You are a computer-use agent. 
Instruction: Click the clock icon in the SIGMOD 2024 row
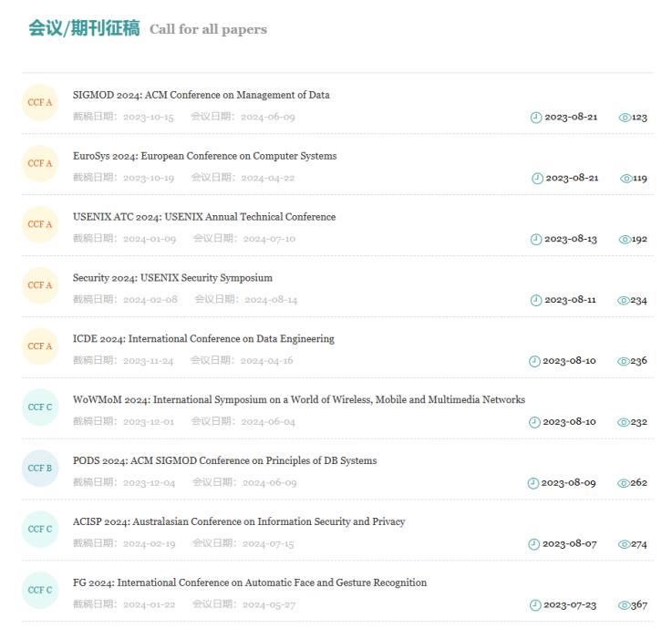536,118
